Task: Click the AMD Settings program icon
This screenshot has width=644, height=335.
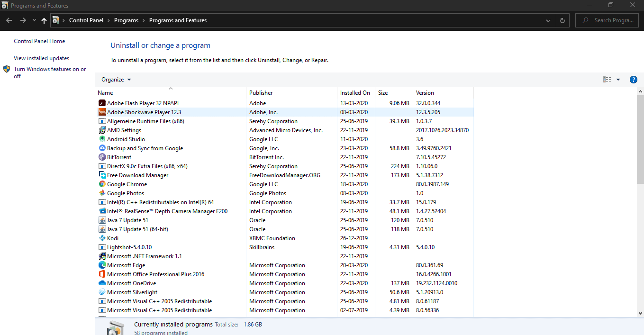Action: 102,130
